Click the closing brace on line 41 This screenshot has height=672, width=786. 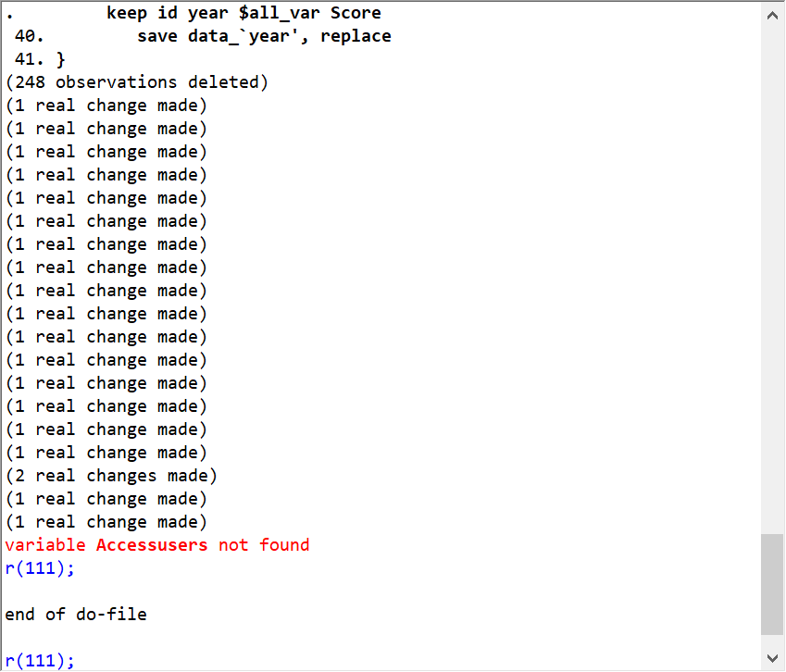coord(61,59)
